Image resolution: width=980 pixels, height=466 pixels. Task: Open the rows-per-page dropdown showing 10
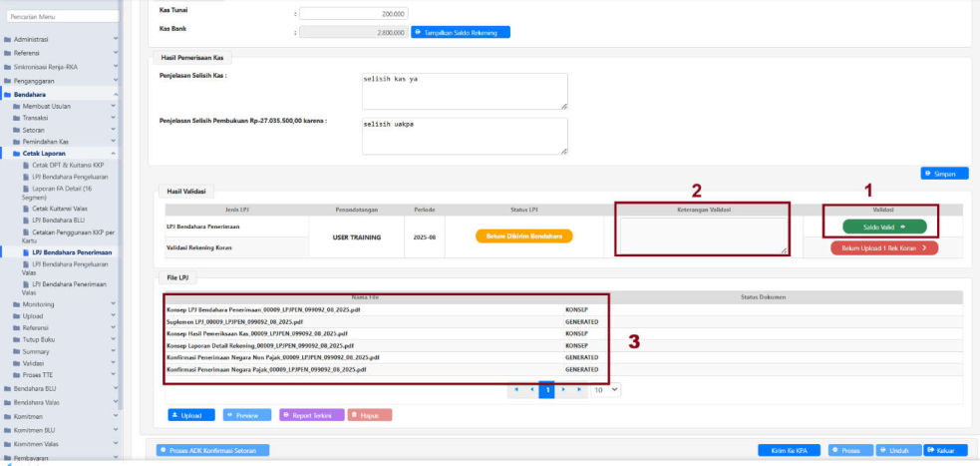pos(607,389)
